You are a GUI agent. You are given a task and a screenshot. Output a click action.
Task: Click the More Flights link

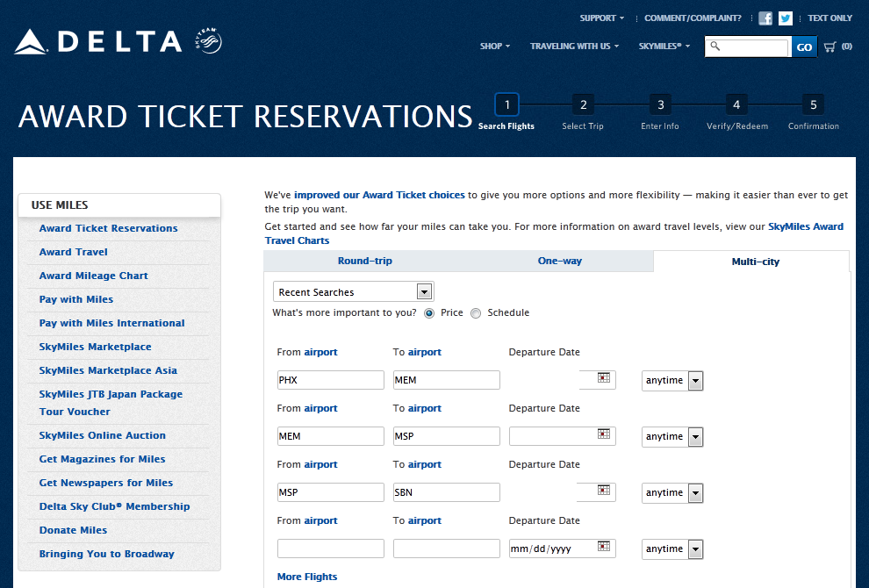[307, 577]
